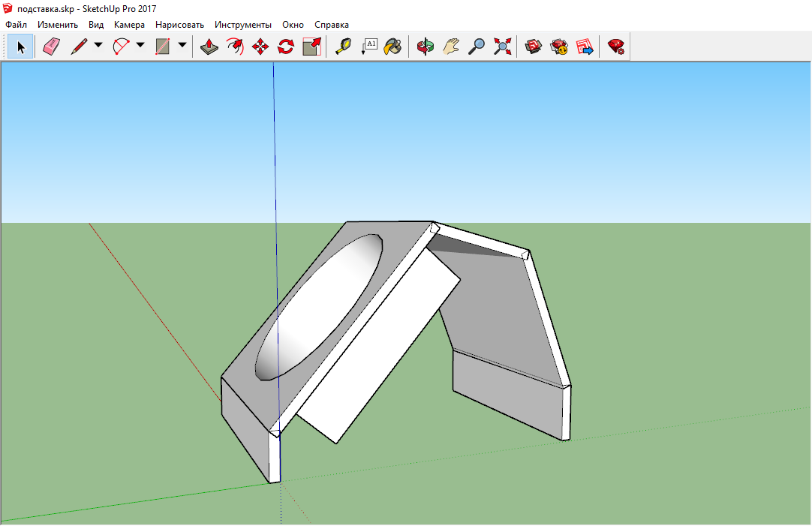The height and width of the screenshot is (526, 812).
Task: Select the Paint Bucket tool
Action: 392,47
